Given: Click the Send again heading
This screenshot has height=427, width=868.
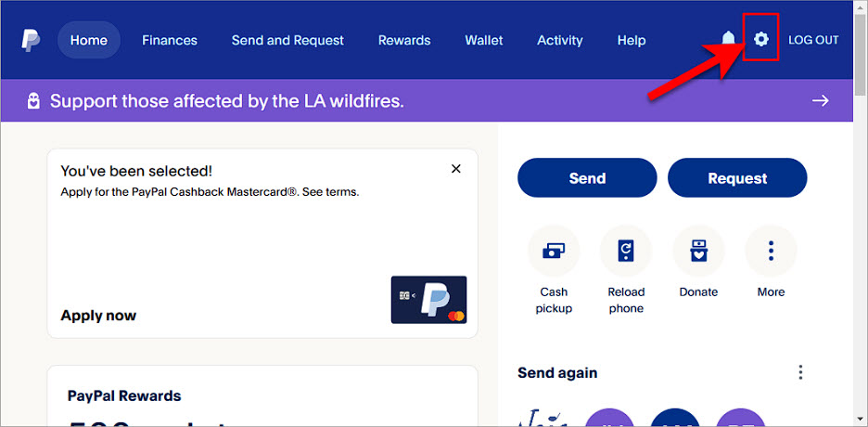Looking at the screenshot, I should 557,373.
